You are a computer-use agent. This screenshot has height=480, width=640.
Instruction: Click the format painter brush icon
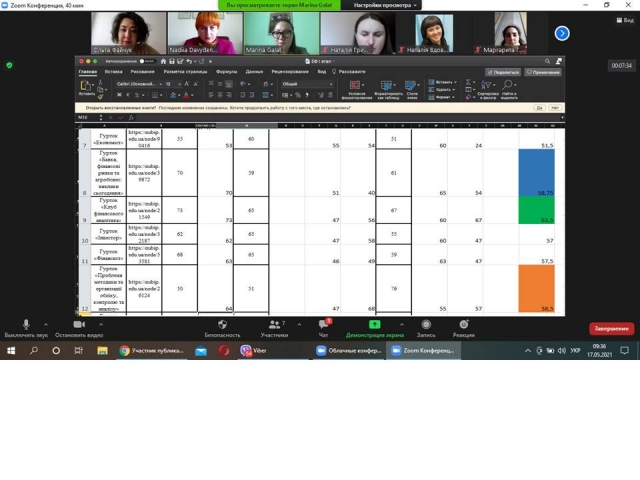(100, 97)
